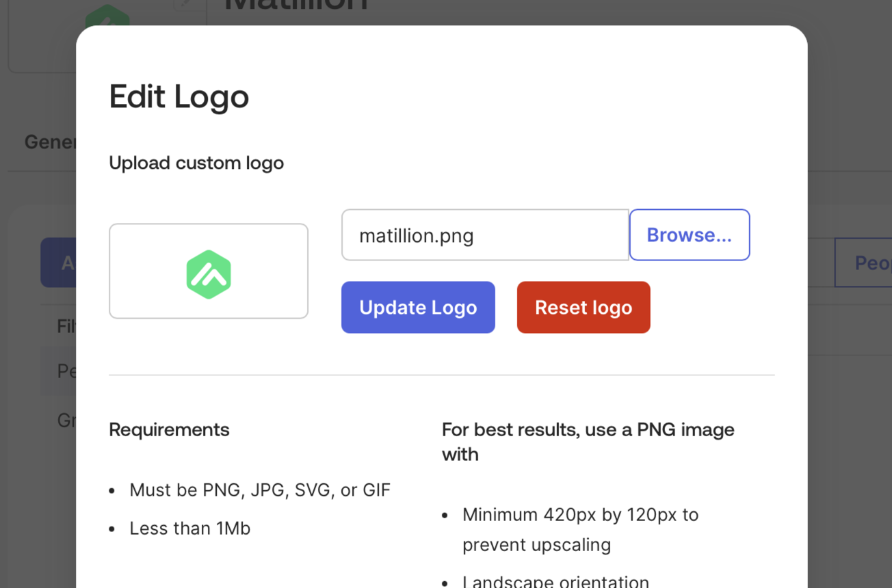The width and height of the screenshot is (892, 588).
Task: Click the Requirements heading
Action: pos(169,429)
